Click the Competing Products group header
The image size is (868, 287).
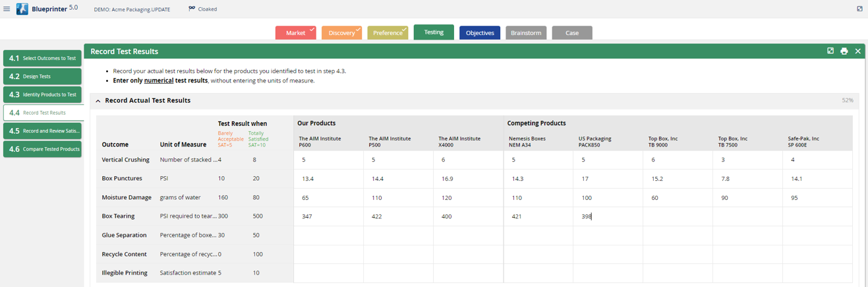[536, 123]
